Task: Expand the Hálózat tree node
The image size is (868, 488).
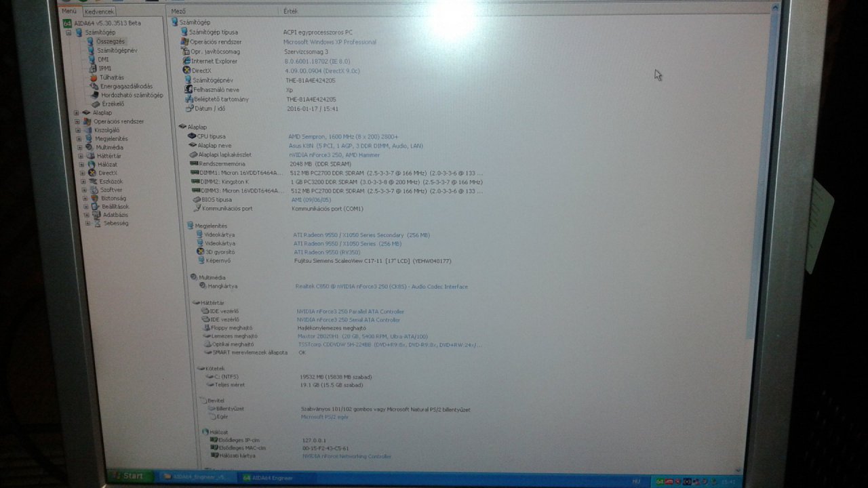Action: pyautogui.click(x=81, y=164)
